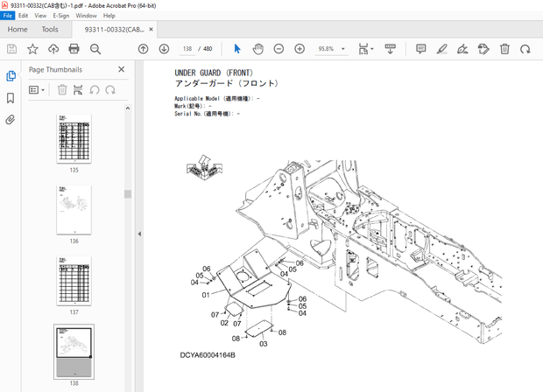This screenshot has width=543, height=392.
Task: Go to next page with down arrow
Action: tap(164, 49)
